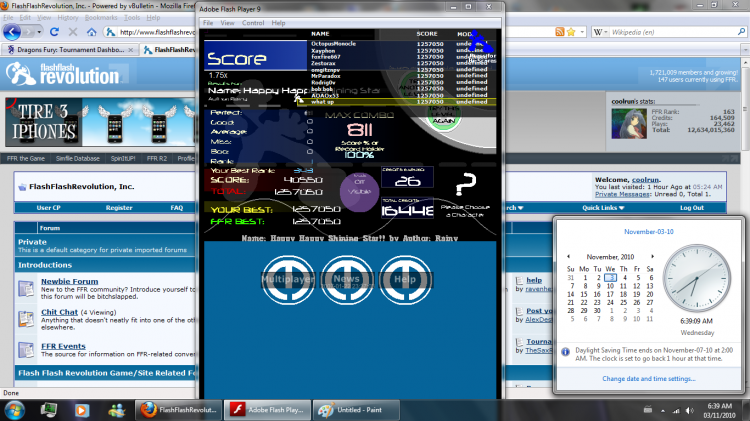This screenshot has width=750, height=421.
Task: Select November 10 in the calendar
Action: (x=610, y=286)
